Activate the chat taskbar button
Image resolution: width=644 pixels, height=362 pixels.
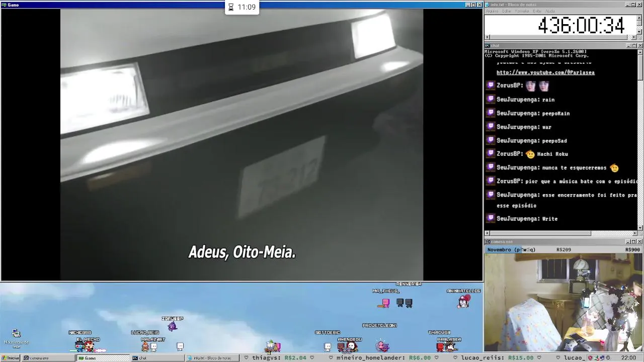click(157, 358)
